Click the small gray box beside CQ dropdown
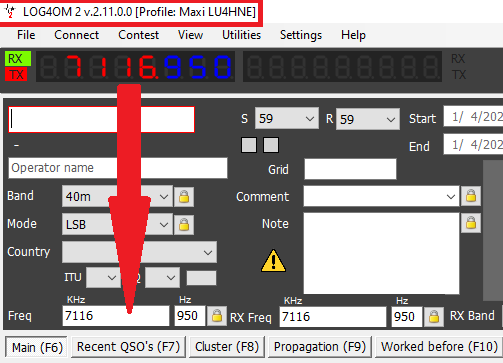The height and width of the screenshot is (363, 503). 201,278
